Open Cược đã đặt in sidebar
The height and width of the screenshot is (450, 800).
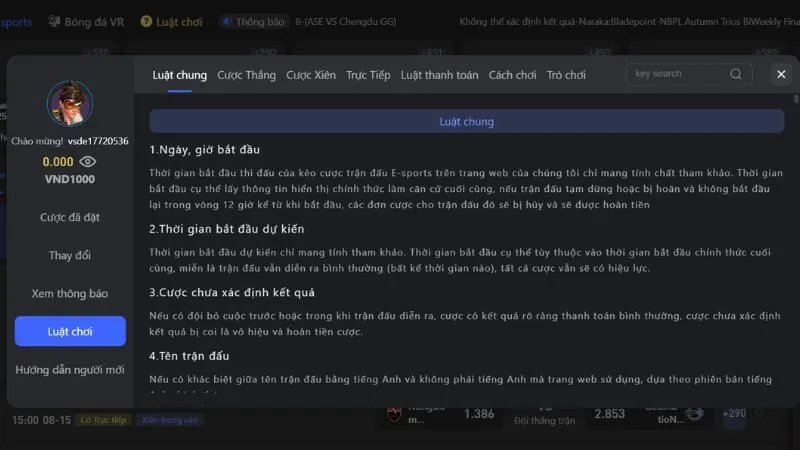pyautogui.click(x=70, y=217)
